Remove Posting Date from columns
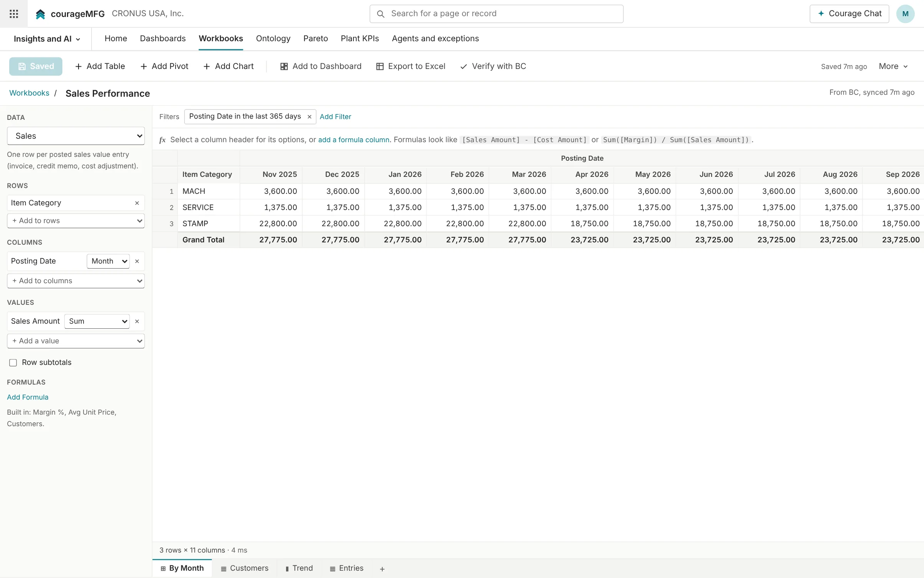This screenshot has height=578, width=924. pyautogui.click(x=137, y=261)
